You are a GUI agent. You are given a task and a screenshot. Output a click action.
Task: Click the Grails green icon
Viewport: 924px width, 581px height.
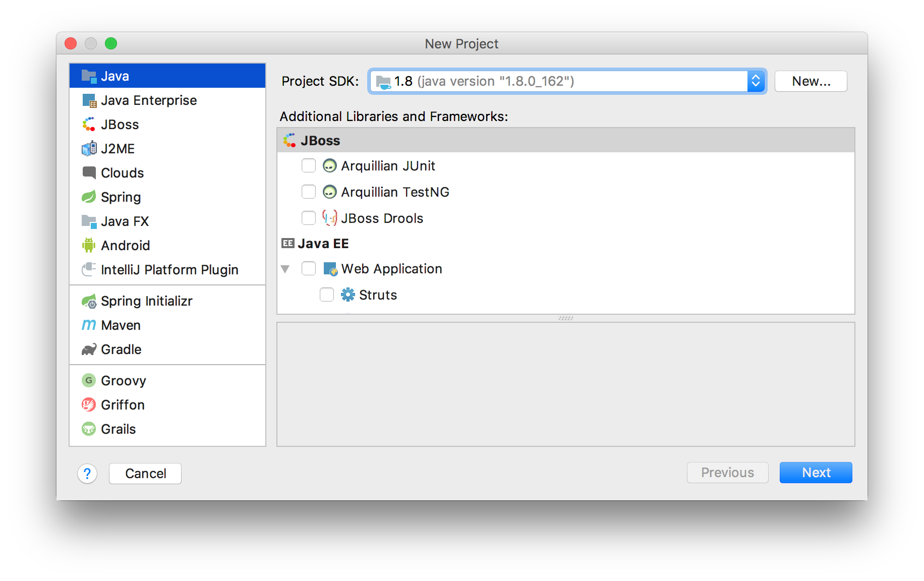click(x=89, y=429)
